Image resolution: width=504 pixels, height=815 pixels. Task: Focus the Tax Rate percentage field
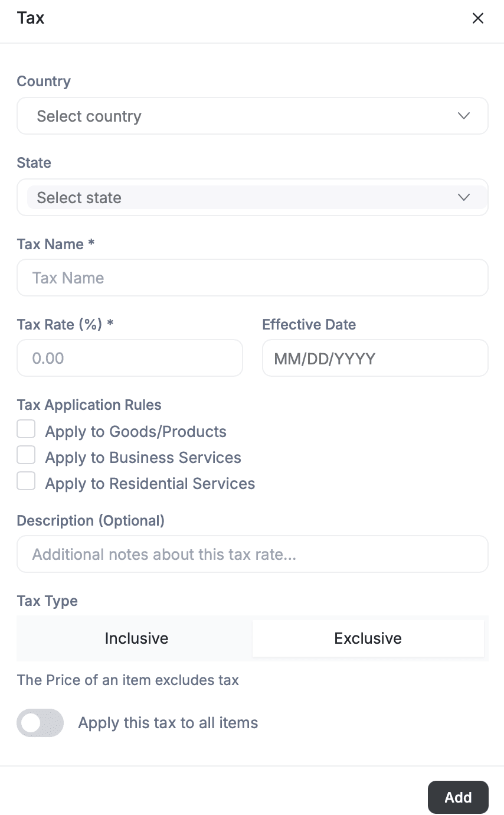129,358
